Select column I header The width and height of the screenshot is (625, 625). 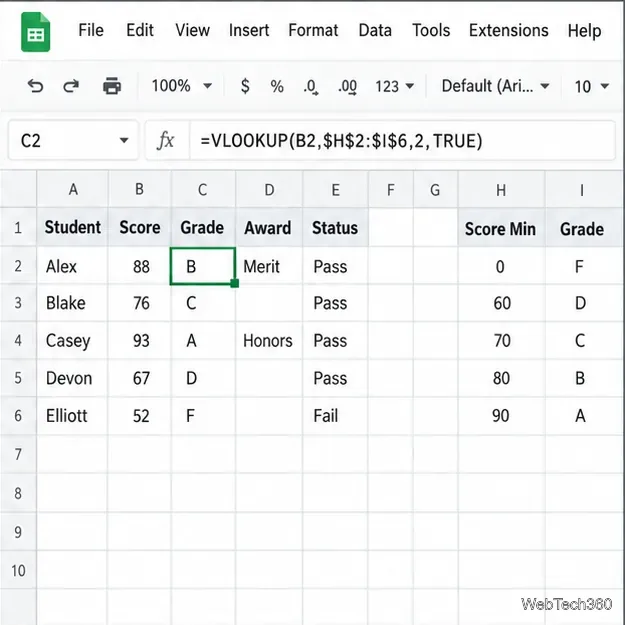[583, 189]
